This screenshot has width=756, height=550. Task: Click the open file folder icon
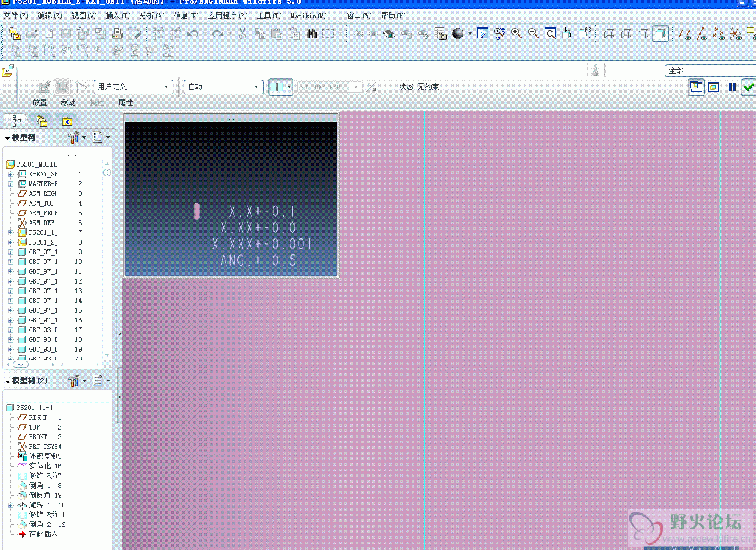click(32, 34)
